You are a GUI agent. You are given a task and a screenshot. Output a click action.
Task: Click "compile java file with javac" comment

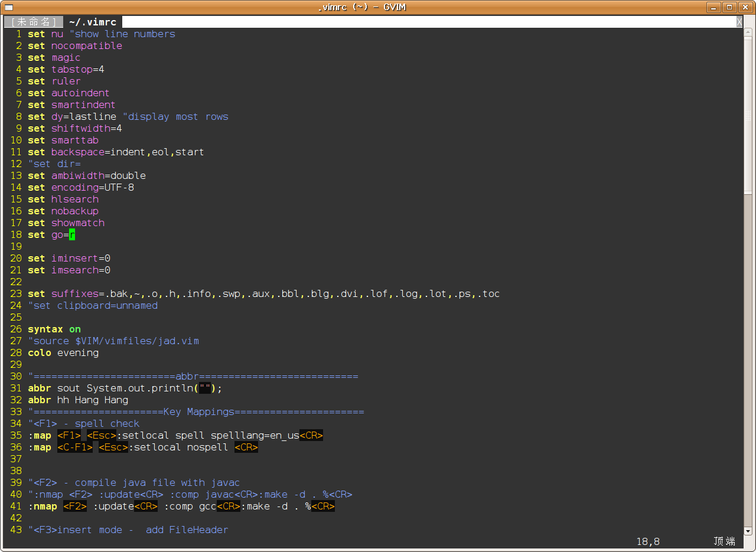click(x=158, y=483)
